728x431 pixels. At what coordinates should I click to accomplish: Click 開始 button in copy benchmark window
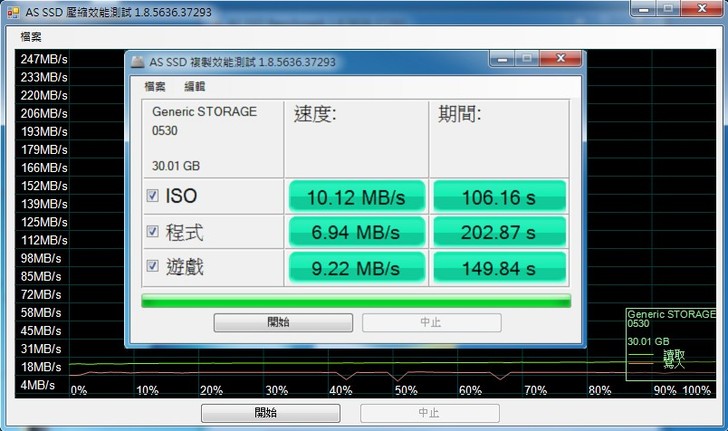click(x=283, y=322)
